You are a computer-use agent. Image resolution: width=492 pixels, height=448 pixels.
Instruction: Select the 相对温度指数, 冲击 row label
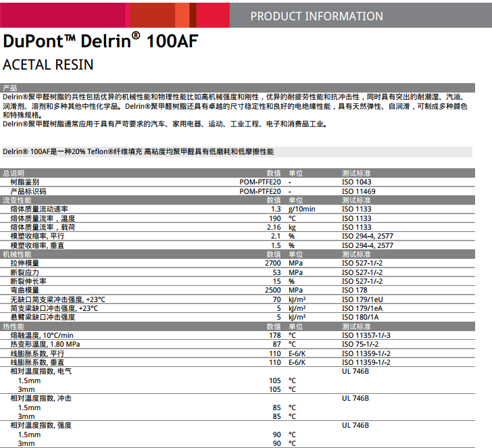[41, 398]
